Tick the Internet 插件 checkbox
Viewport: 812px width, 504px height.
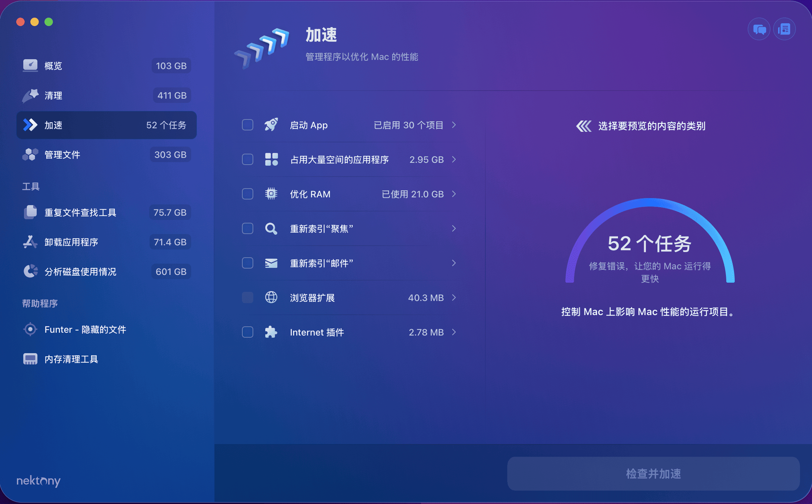click(x=247, y=332)
